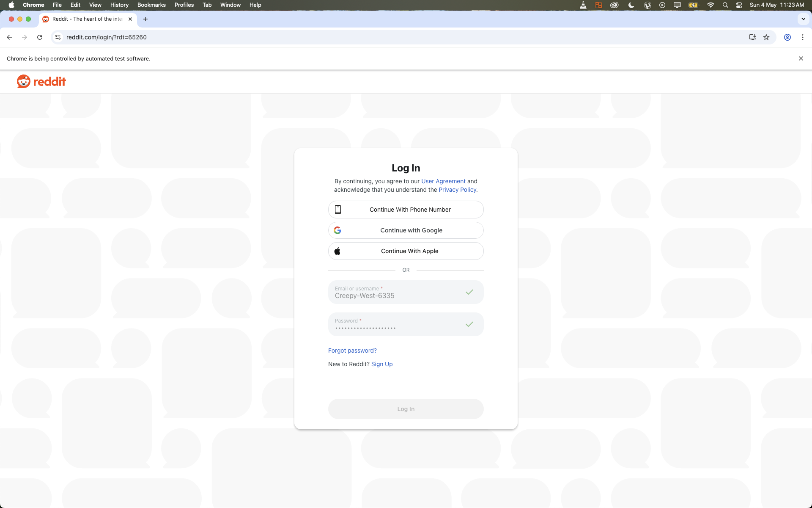
Task: Close the Reddit tab
Action: pos(130,19)
